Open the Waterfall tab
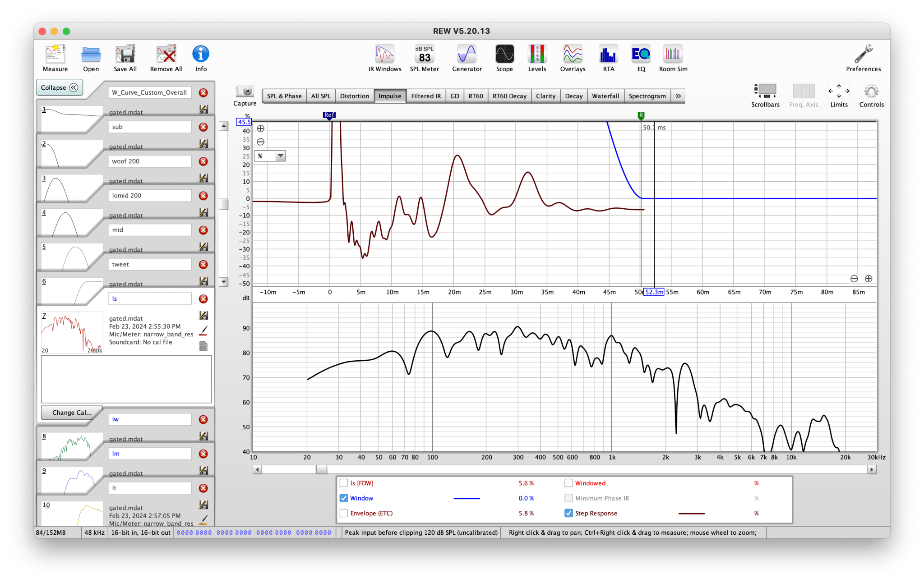Image resolution: width=924 pixels, height=583 pixels. [605, 96]
